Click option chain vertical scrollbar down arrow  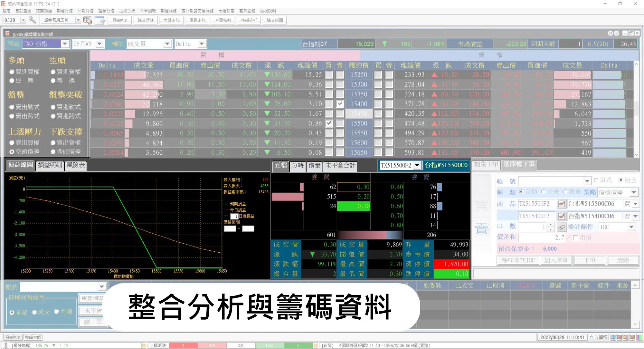click(636, 155)
